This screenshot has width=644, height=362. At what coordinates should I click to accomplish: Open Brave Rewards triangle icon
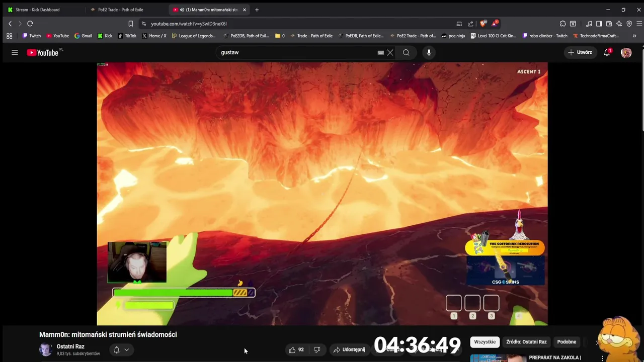[495, 24]
